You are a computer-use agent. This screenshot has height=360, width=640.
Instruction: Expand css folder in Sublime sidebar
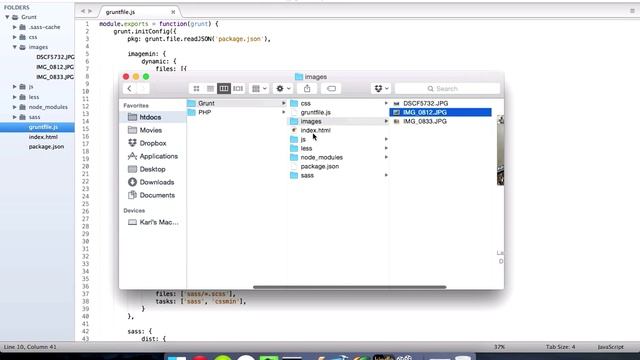tap(15, 37)
